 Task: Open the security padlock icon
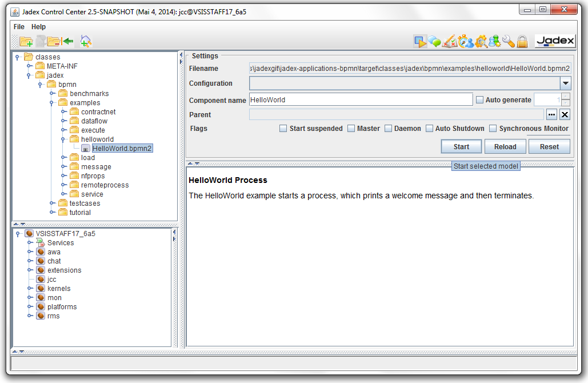pyautogui.click(x=522, y=41)
